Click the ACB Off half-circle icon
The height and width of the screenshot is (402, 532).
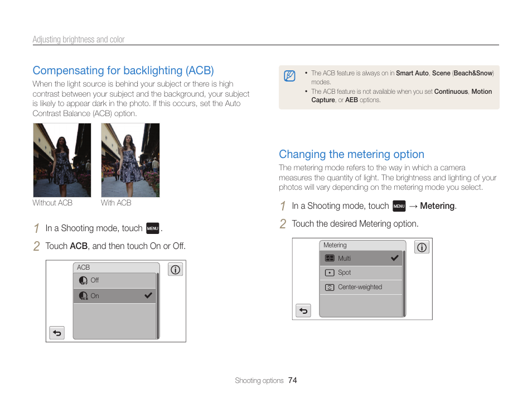coord(83,280)
